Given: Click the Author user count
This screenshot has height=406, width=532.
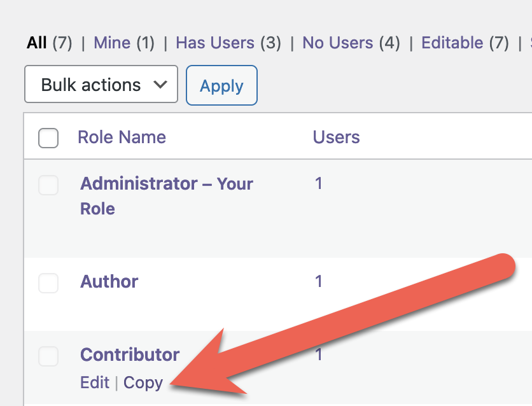Looking at the screenshot, I should [x=318, y=281].
